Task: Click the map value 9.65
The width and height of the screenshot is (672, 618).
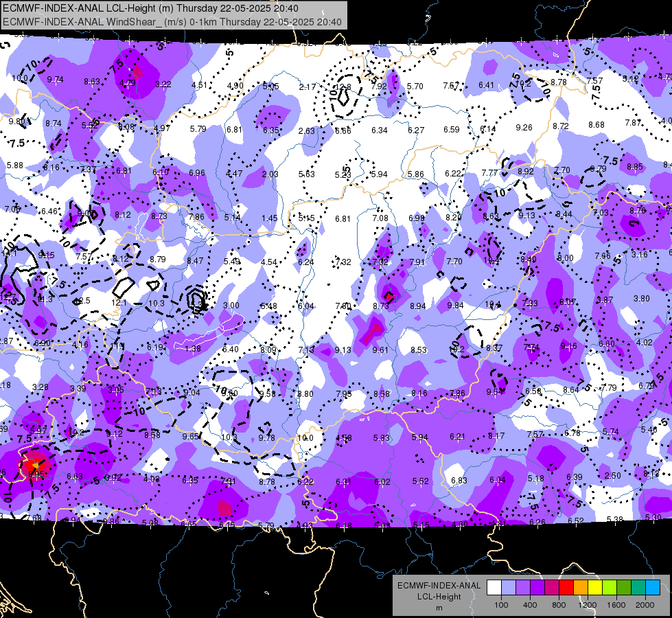Action: (x=191, y=436)
